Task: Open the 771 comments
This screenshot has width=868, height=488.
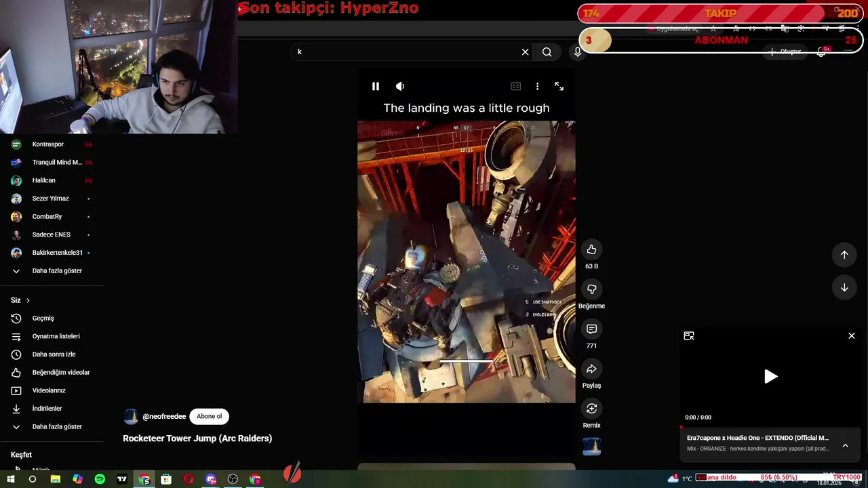Action: (591, 329)
